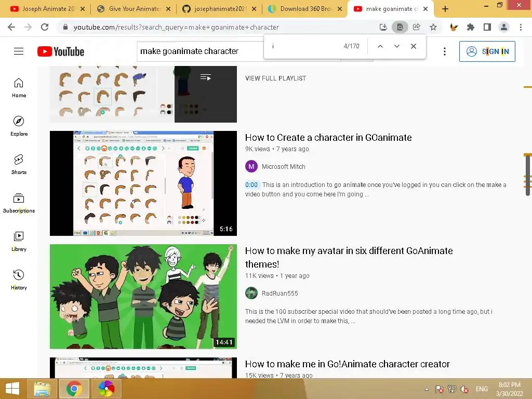532x399 pixels.
Task: Open Library in the sidebar
Action: pos(19,241)
